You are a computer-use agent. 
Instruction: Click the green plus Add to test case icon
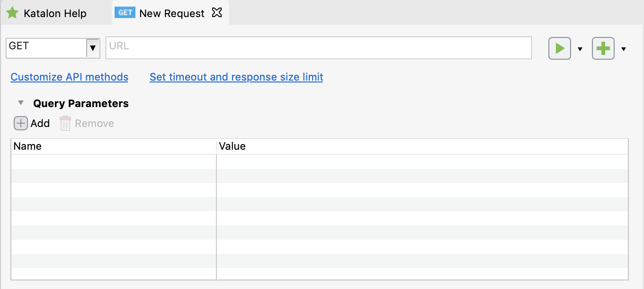point(603,49)
